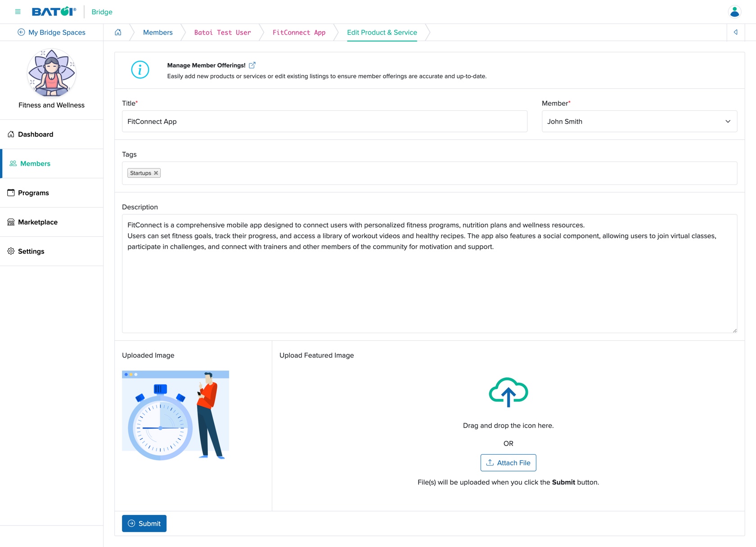This screenshot has width=756, height=547.
Task: Click into the Title input field
Action: 324,122
